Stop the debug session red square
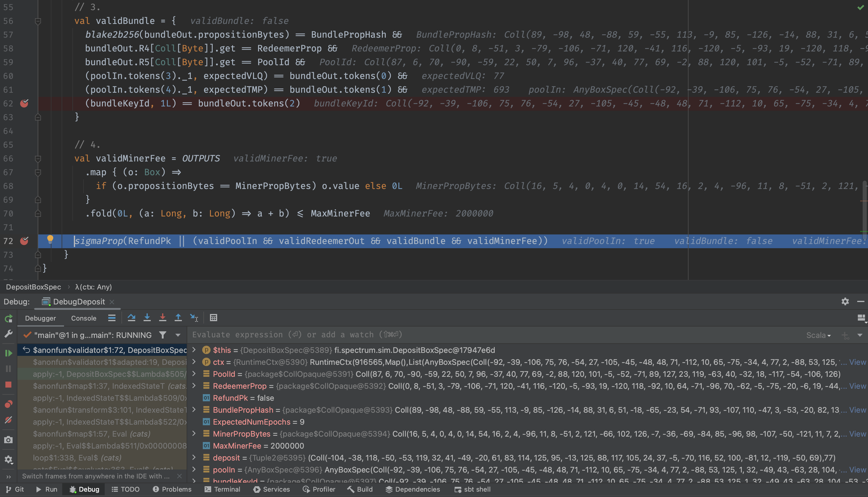Screen dimensions: 868x497 [9, 385]
